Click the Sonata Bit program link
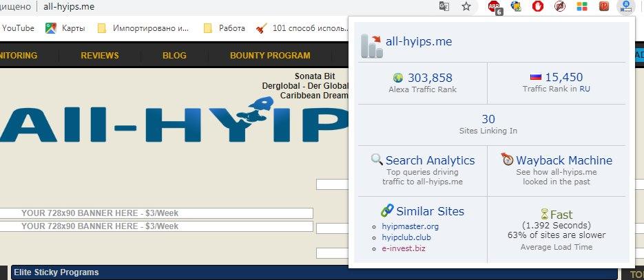The width and height of the screenshot is (644, 280). (x=315, y=76)
